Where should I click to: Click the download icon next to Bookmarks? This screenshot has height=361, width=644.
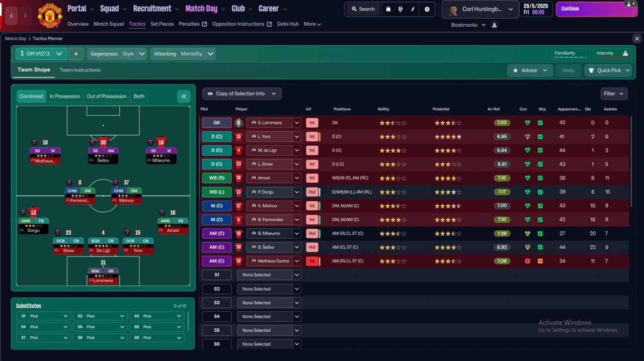coord(495,25)
